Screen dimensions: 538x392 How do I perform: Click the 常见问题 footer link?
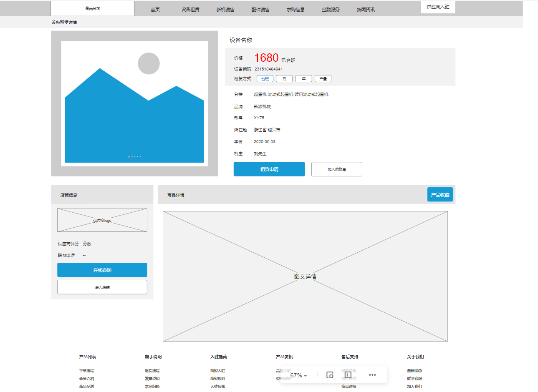[x=152, y=387]
